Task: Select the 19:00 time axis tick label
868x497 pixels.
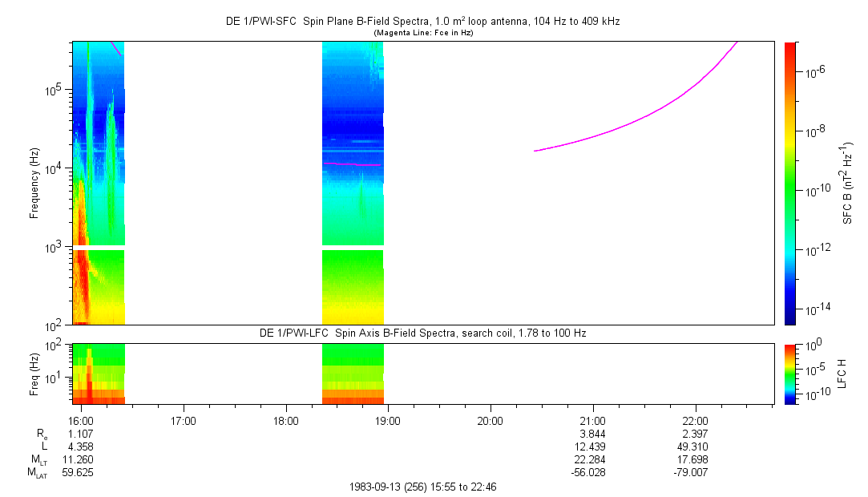Action: point(388,420)
